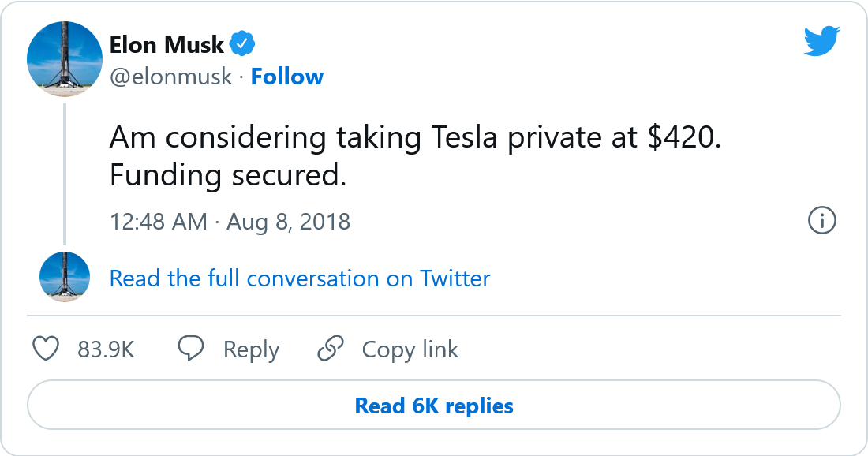Click the @elonmusk handle

tap(170, 77)
